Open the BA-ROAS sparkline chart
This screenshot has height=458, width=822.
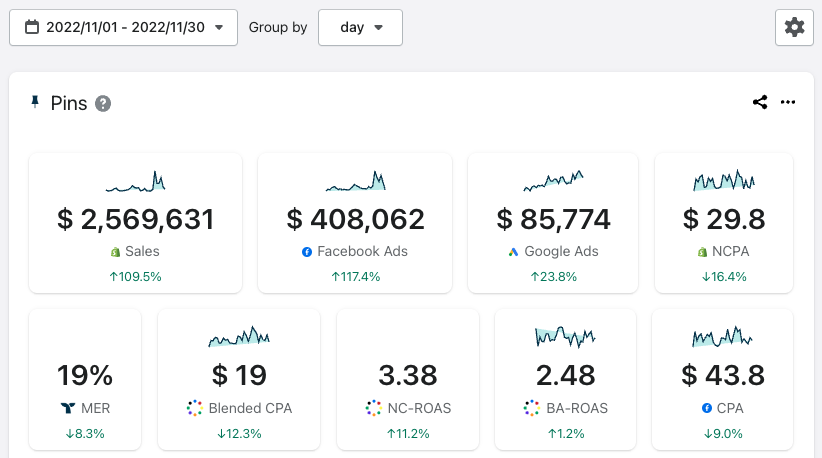[565, 337]
